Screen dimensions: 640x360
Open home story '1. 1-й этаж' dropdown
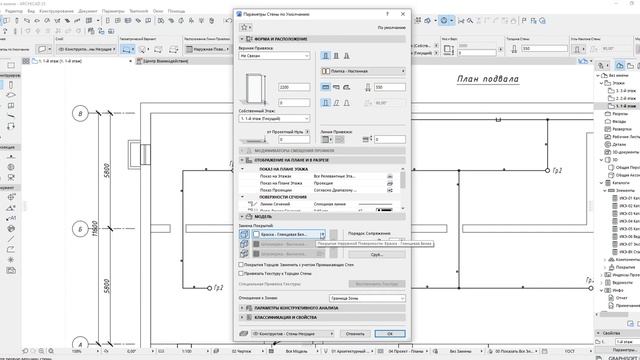274,118
